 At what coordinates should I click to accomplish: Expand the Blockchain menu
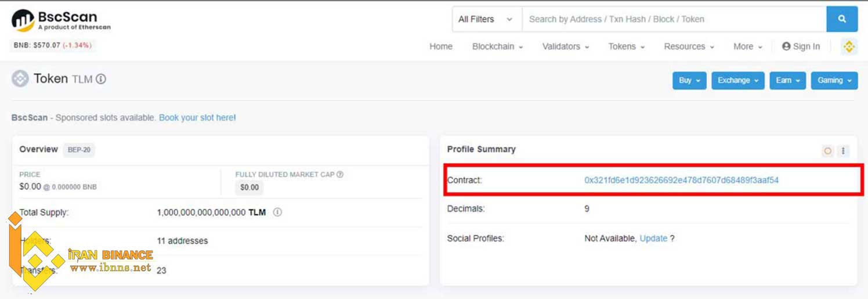point(497,46)
